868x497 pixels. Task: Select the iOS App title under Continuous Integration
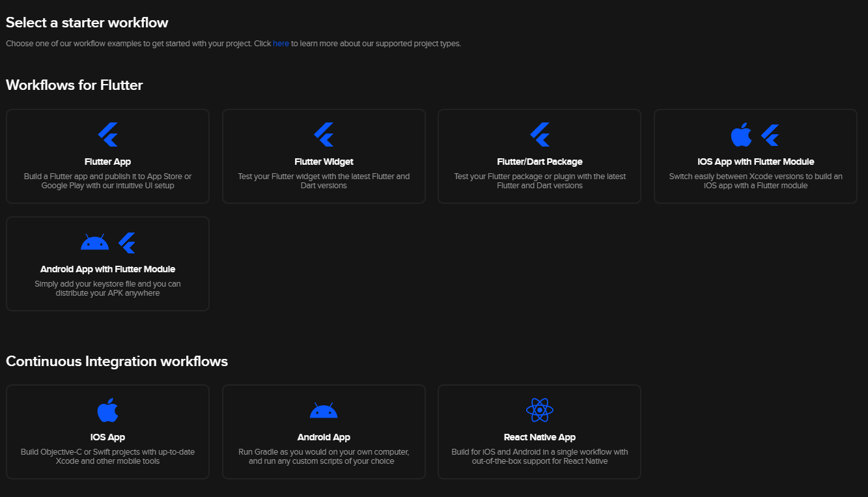click(107, 437)
